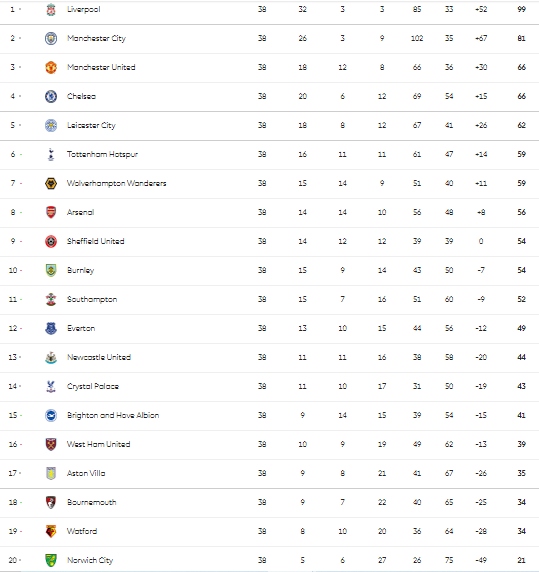The image size is (539, 572).
Task: Click the Arsenal cannon crest
Action: coord(51,212)
